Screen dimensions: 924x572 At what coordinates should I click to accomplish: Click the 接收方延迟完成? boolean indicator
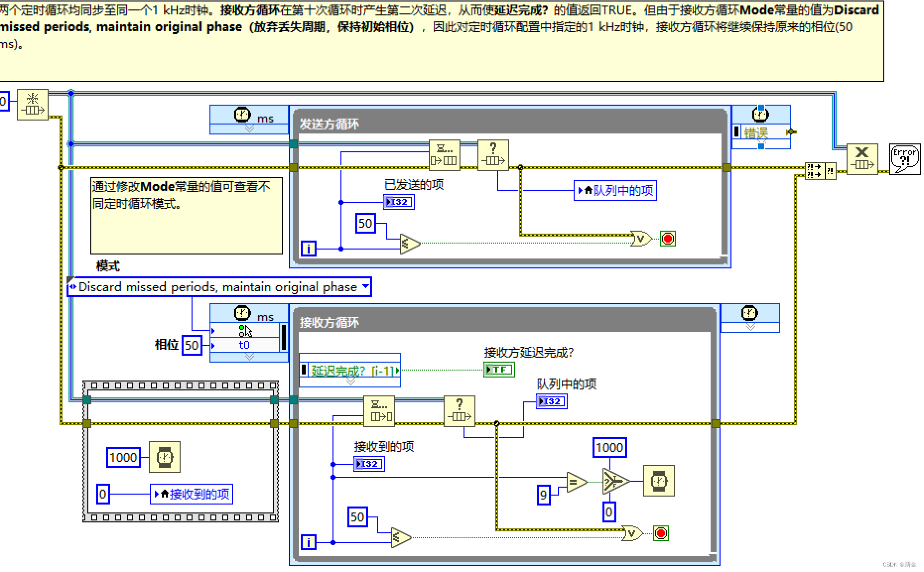point(499,370)
